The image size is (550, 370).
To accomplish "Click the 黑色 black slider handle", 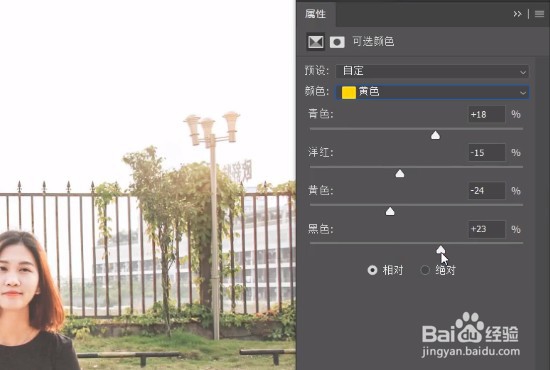I will [x=441, y=249].
